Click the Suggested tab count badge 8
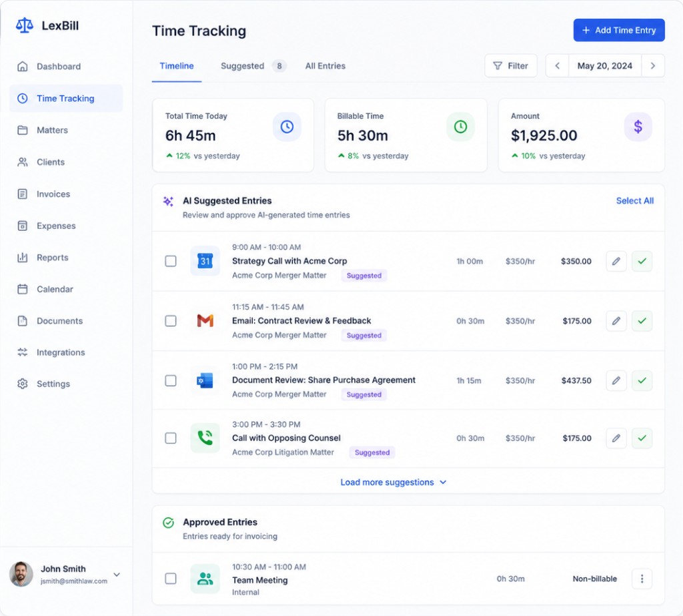683x616 pixels. (x=279, y=66)
